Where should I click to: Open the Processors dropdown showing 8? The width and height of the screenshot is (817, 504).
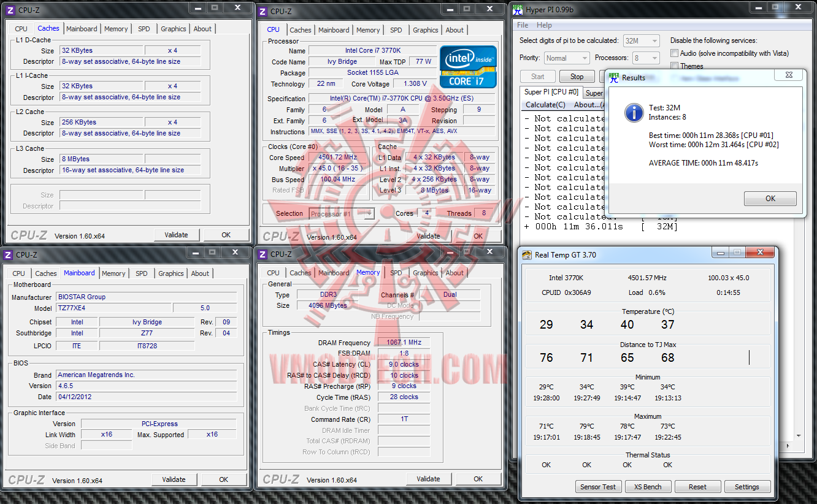[646, 58]
